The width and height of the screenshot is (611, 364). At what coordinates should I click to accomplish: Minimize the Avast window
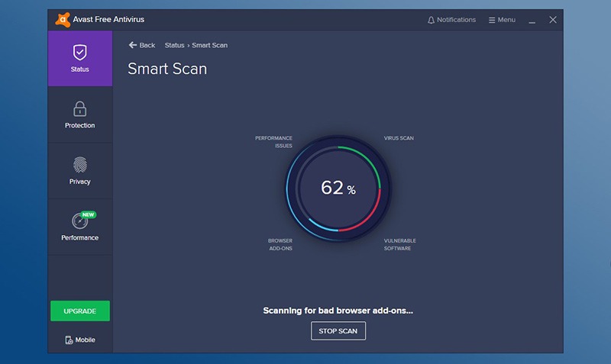pos(532,21)
